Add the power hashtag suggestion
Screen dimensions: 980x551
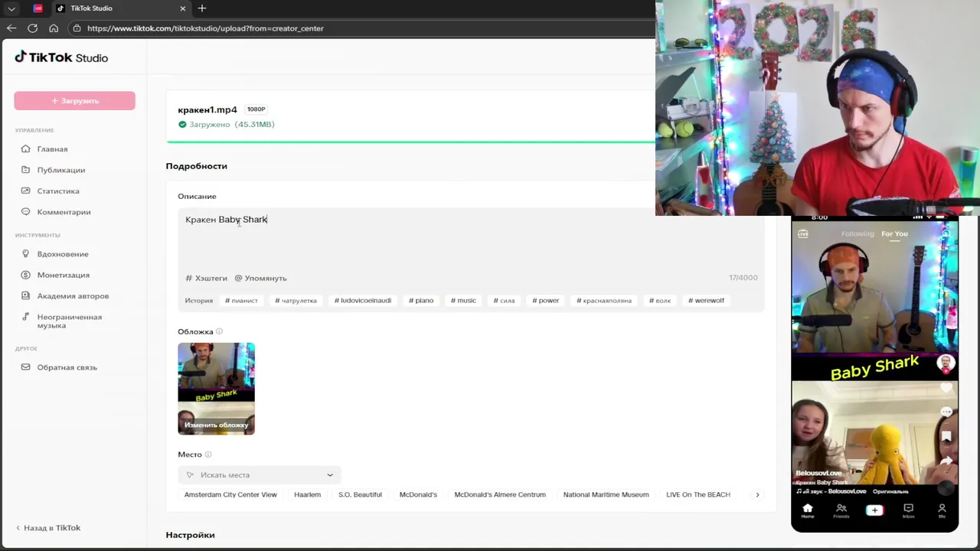(x=545, y=301)
